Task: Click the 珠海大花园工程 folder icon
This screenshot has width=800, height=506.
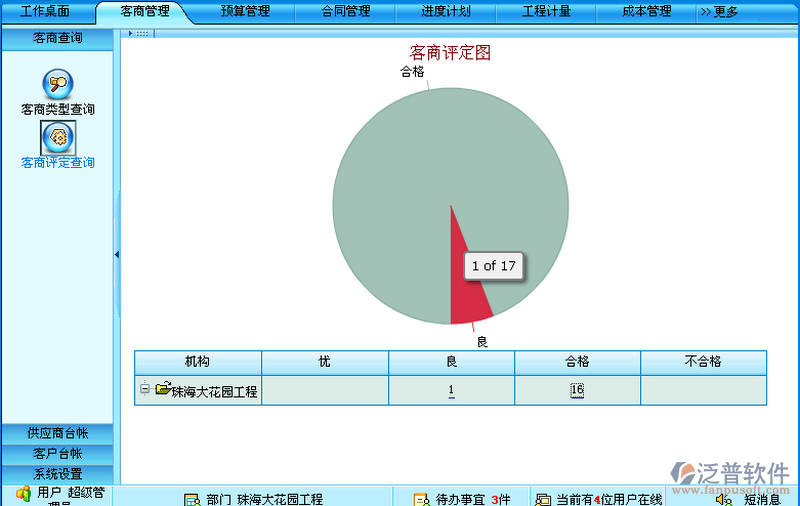Action: [x=163, y=390]
